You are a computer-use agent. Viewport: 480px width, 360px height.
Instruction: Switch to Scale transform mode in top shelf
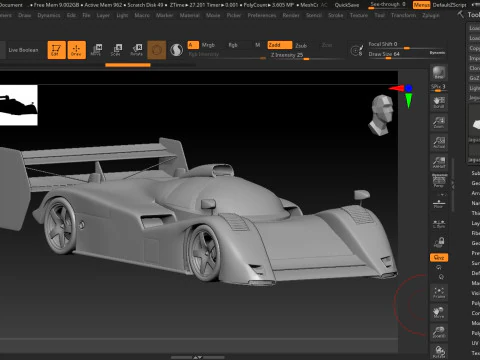coord(116,50)
